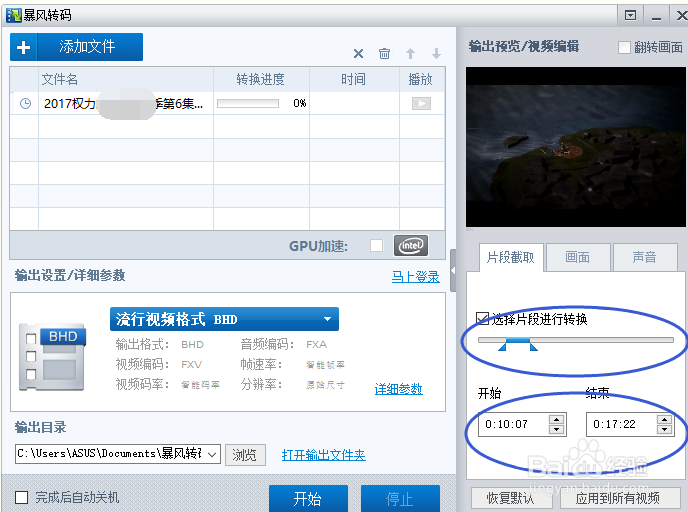This screenshot has height=512, width=688.
Task: Toggle 完成后自动关机 checkbox
Action: pyautogui.click(x=22, y=498)
